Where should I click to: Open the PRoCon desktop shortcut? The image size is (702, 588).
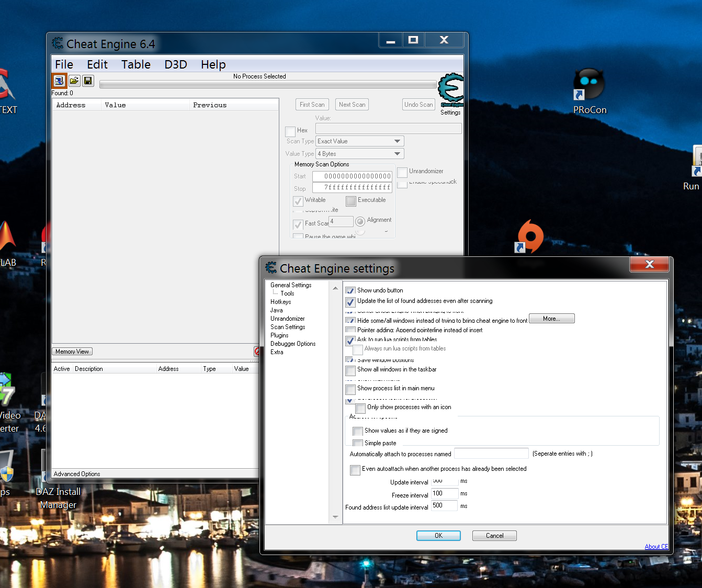click(589, 92)
